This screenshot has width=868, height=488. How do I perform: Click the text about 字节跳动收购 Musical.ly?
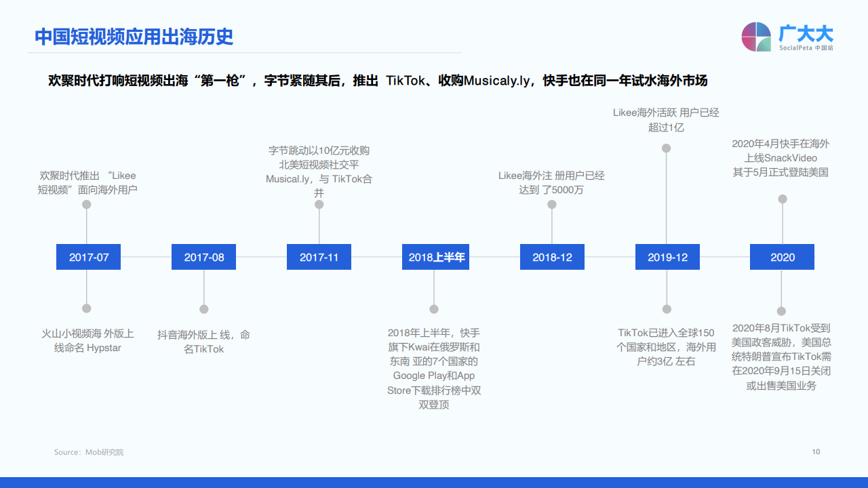coord(319,171)
